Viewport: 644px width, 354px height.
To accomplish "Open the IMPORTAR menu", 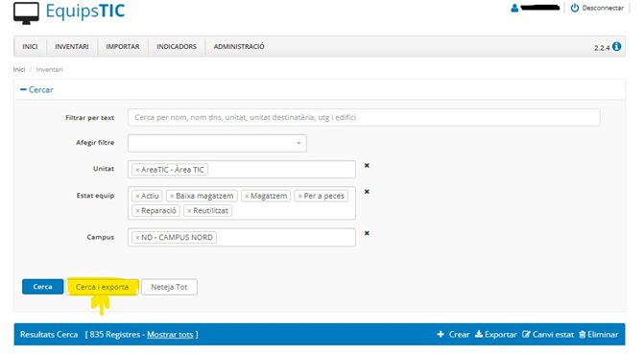I will 123,46.
